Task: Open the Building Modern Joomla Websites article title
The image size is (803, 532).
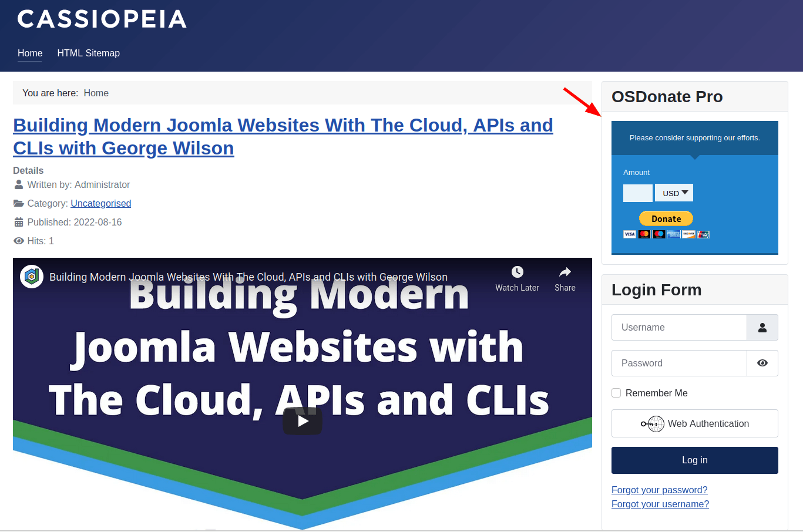Action: [283, 136]
